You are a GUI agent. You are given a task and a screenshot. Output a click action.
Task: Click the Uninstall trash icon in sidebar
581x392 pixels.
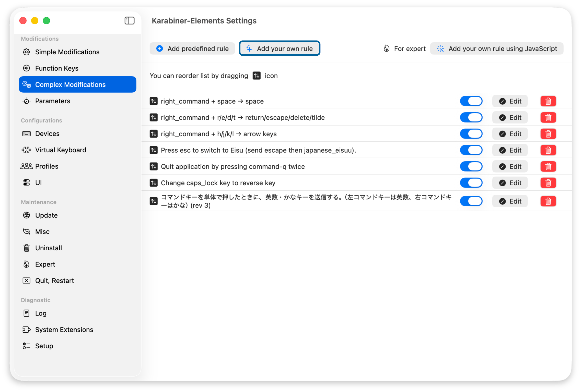pos(27,248)
